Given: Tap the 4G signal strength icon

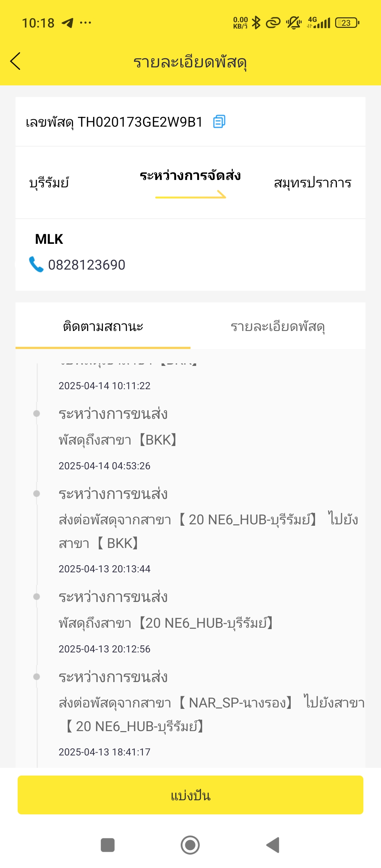Looking at the screenshot, I should [x=319, y=23].
